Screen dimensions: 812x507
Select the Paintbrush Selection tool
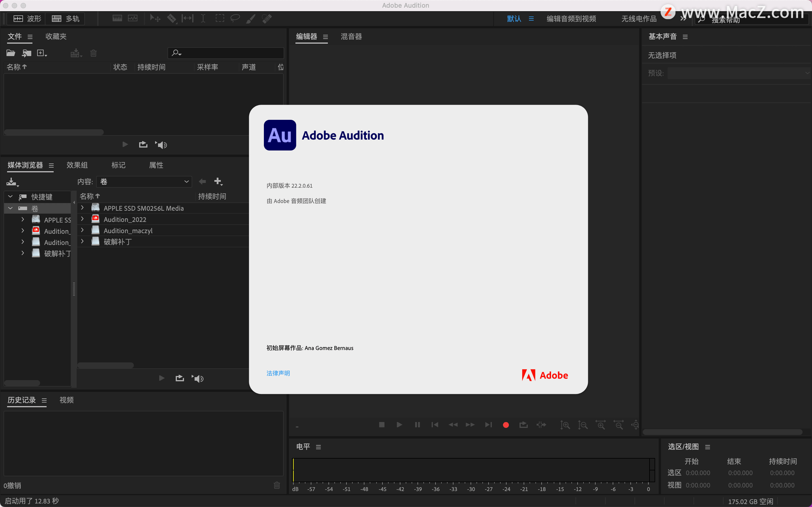[x=251, y=18]
